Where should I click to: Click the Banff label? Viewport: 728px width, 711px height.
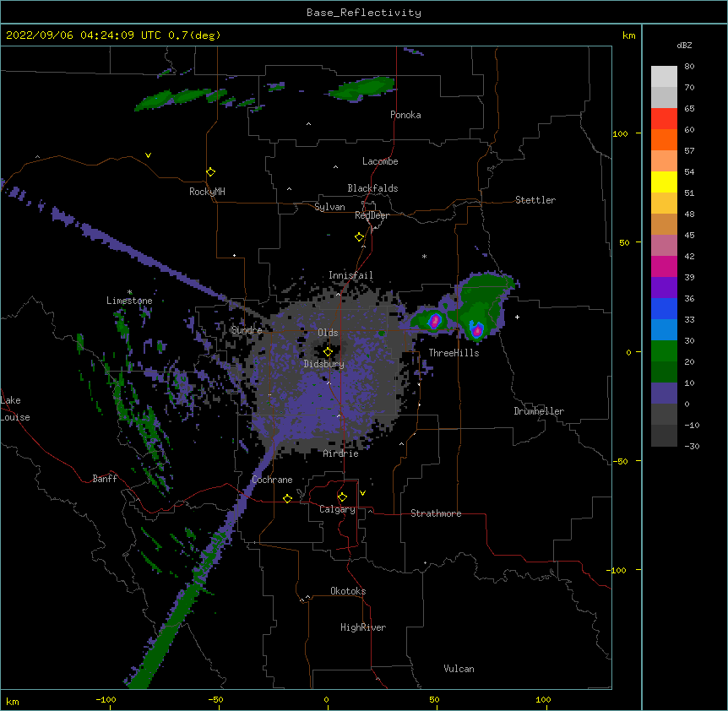click(105, 479)
